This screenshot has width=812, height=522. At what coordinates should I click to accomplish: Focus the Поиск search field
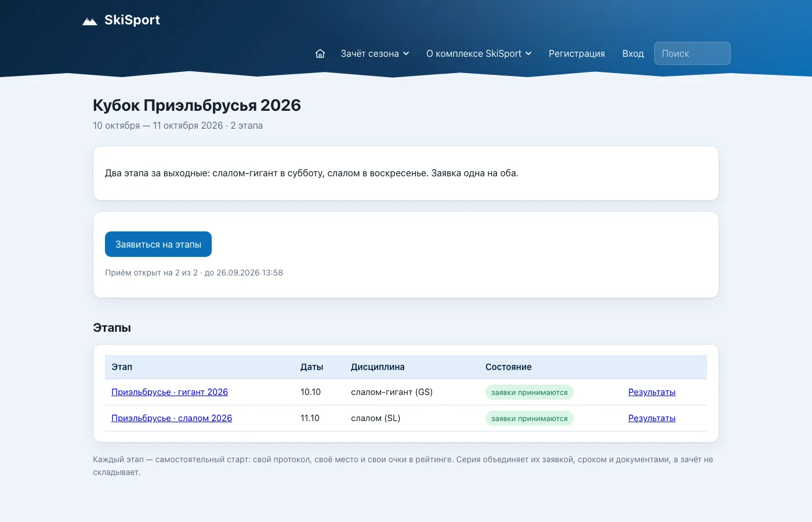[692, 53]
